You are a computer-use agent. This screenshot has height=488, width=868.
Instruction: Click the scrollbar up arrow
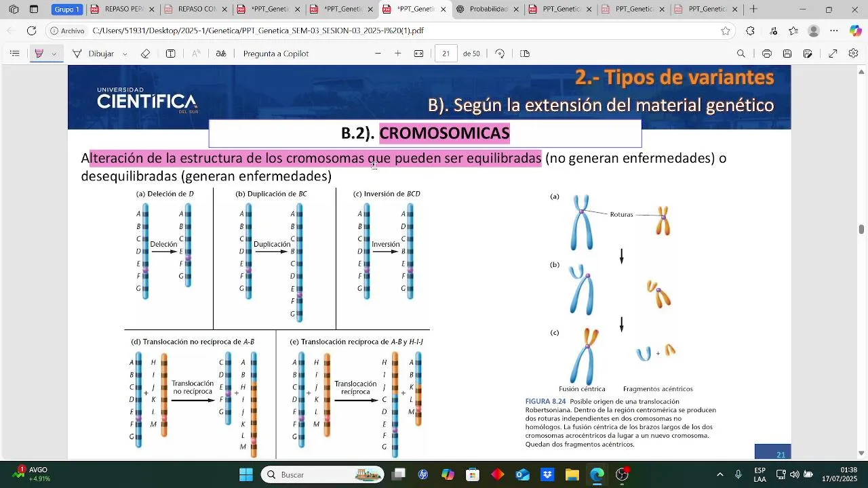click(862, 70)
